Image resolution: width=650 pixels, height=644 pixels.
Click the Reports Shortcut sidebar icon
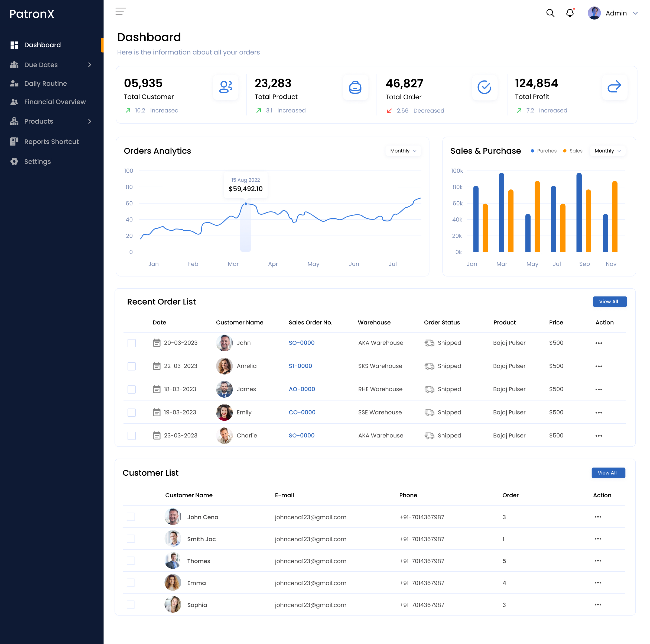click(x=14, y=141)
